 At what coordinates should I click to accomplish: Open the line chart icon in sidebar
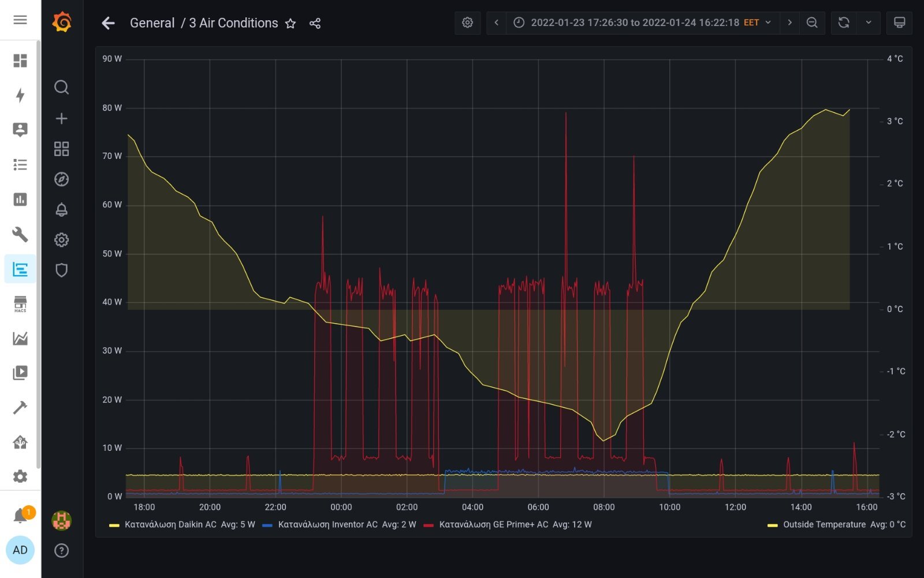20,338
